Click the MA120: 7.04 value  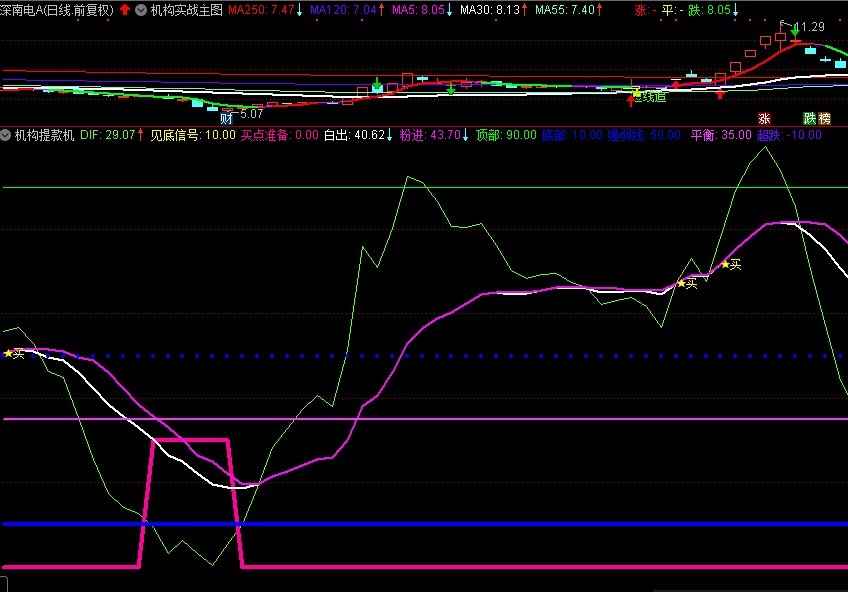pos(343,10)
